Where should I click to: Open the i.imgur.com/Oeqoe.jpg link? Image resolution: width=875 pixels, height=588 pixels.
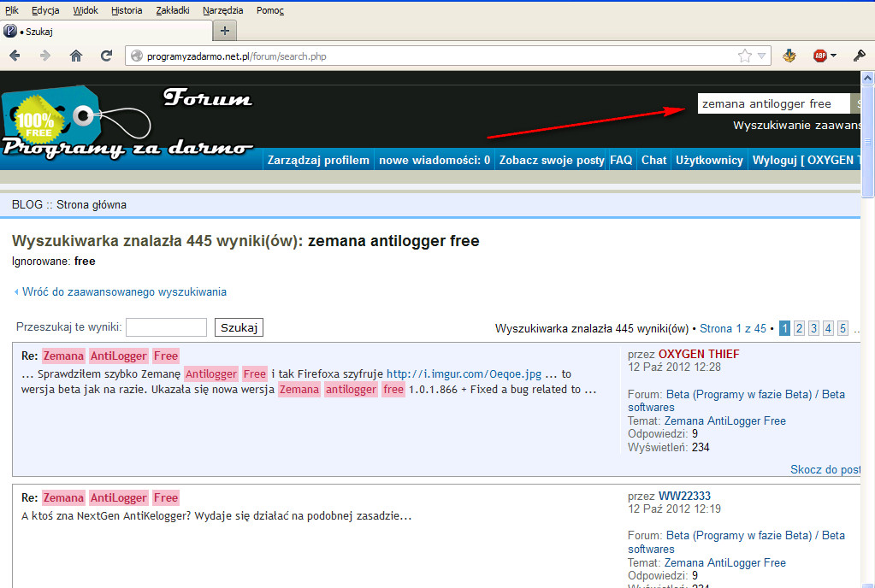[464, 374]
